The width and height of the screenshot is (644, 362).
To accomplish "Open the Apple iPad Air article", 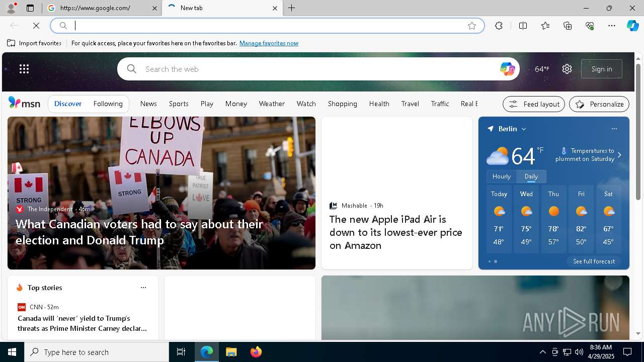I will pos(396,232).
